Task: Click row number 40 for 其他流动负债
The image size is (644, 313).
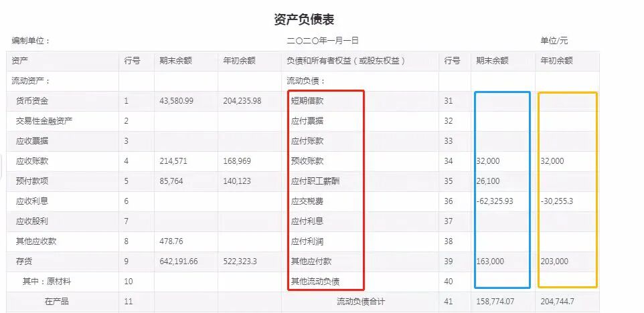Action: click(x=448, y=282)
